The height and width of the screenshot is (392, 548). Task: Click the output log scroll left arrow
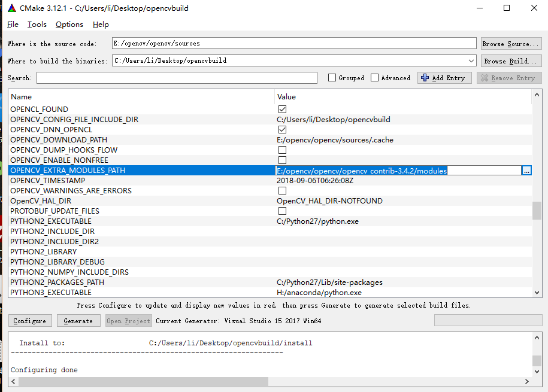pos(13,381)
